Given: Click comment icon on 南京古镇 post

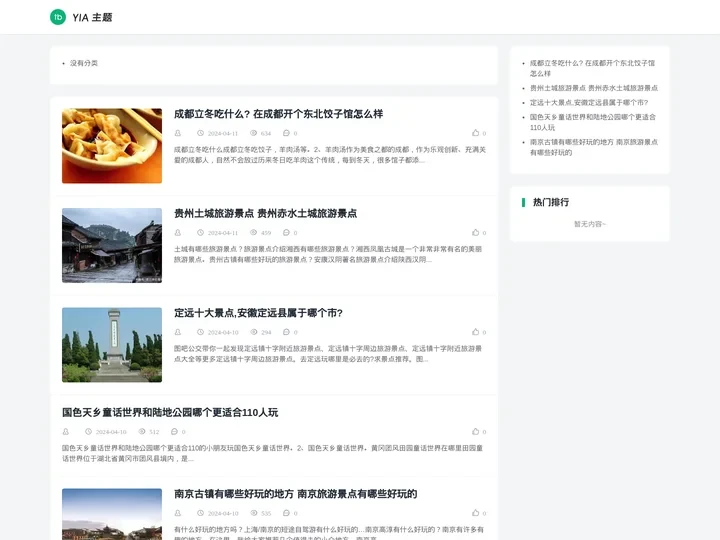Looking at the screenshot, I should 286,513.
